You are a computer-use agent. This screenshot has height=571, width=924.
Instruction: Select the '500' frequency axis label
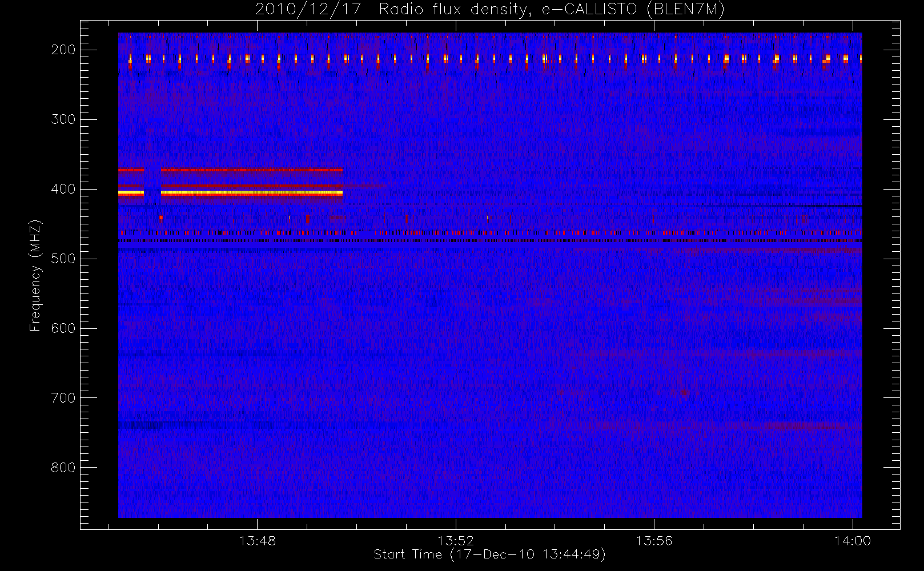click(x=63, y=259)
